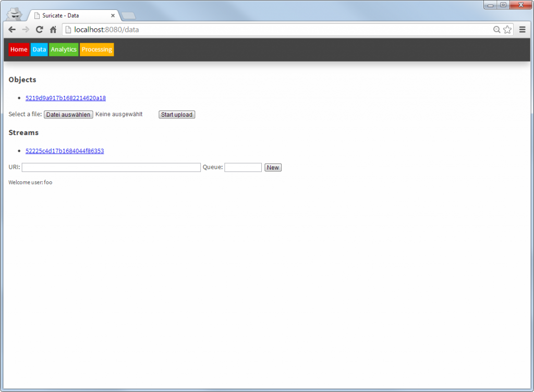The width and height of the screenshot is (534, 392).
Task: Open a new browser tab
Action: pyautogui.click(x=128, y=16)
